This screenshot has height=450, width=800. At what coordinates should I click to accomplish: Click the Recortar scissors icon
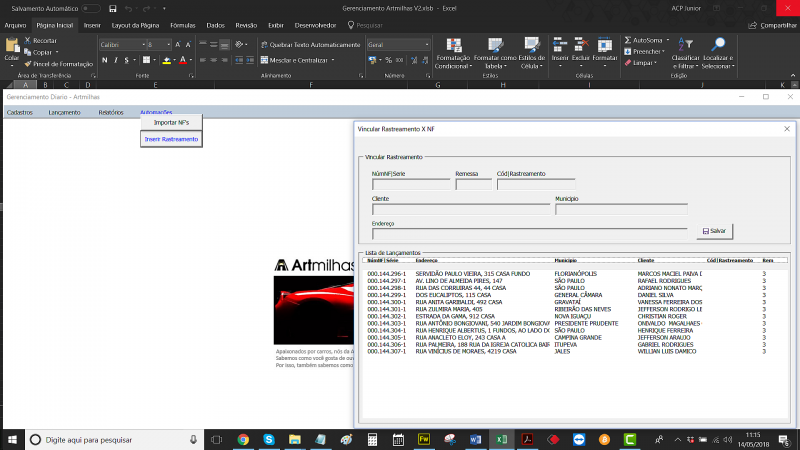tap(27, 40)
